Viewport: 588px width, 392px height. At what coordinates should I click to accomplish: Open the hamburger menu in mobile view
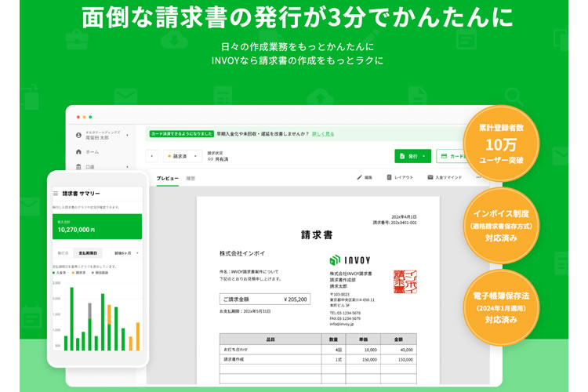55,193
